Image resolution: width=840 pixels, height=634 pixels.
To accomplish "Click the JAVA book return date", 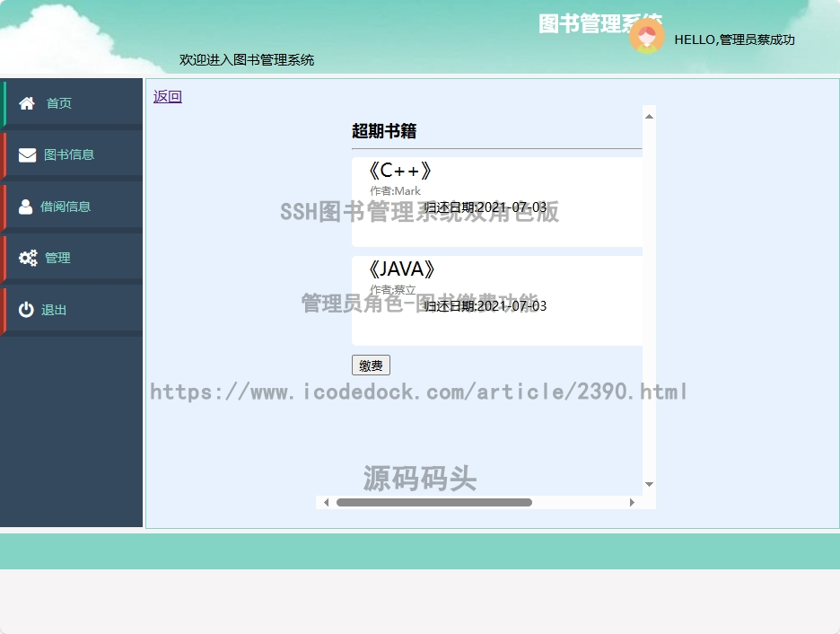I will (x=486, y=306).
